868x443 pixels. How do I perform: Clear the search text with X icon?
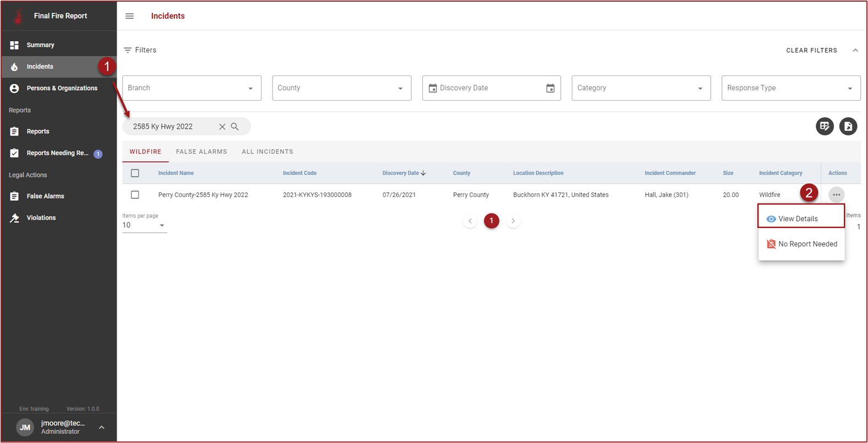[x=222, y=127]
